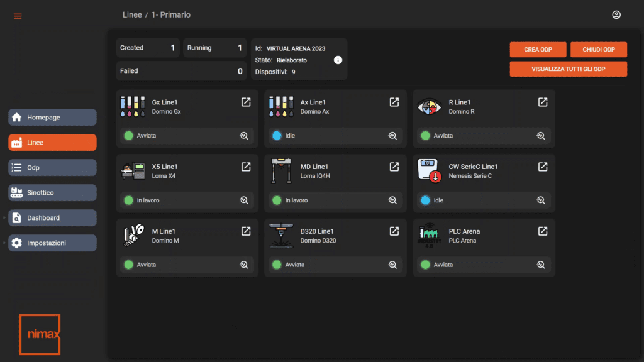This screenshot has width=644, height=362.
Task: Open Gx Line1 device in external view
Action: (246, 102)
